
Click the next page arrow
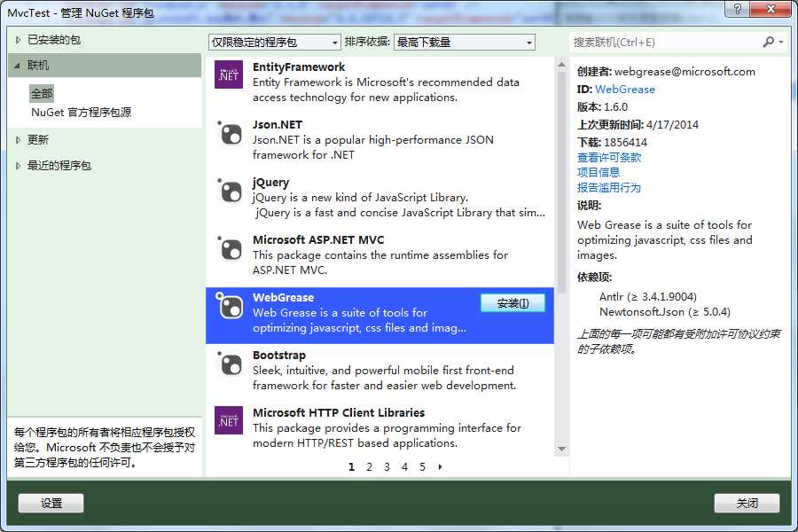tap(440, 467)
